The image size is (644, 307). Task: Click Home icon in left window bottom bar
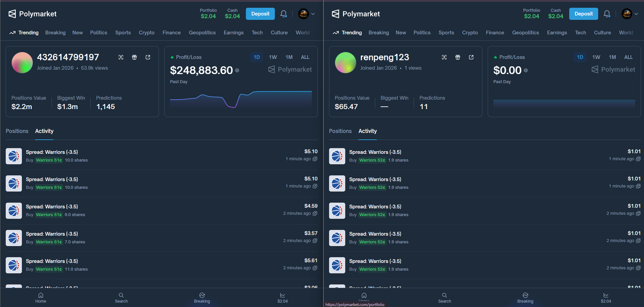tap(41, 295)
